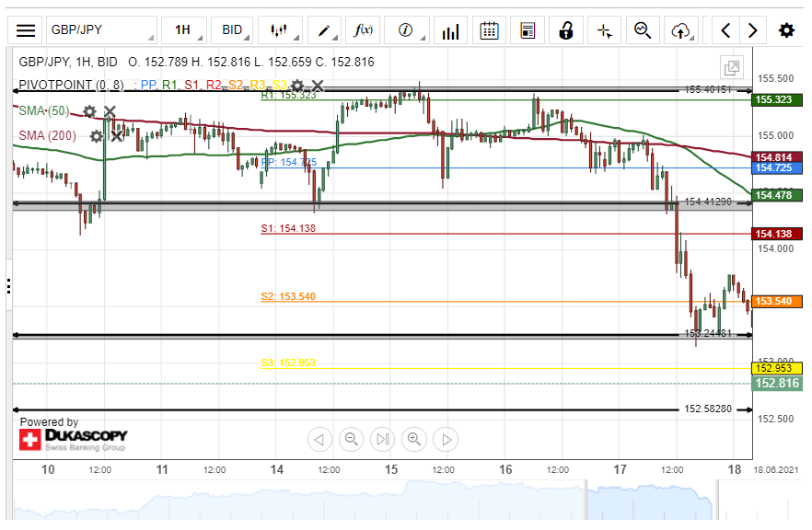This screenshot has height=530, width=812.
Task: Open the GBP/JPY instrument selector
Action: 101,30
